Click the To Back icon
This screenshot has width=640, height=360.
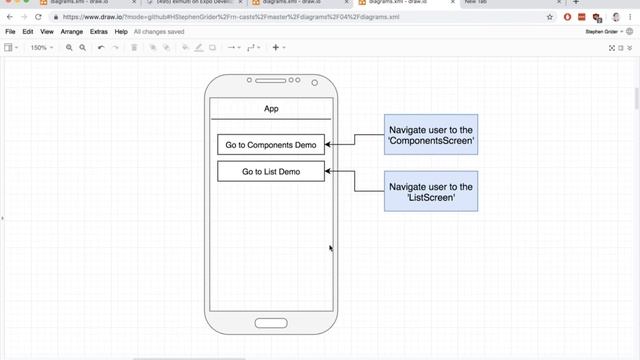pos(167,48)
